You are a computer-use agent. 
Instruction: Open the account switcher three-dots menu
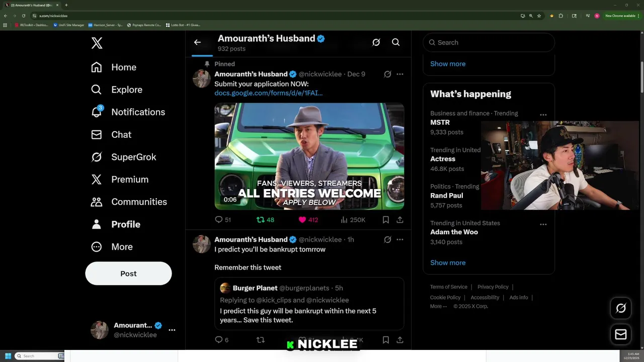click(x=172, y=330)
